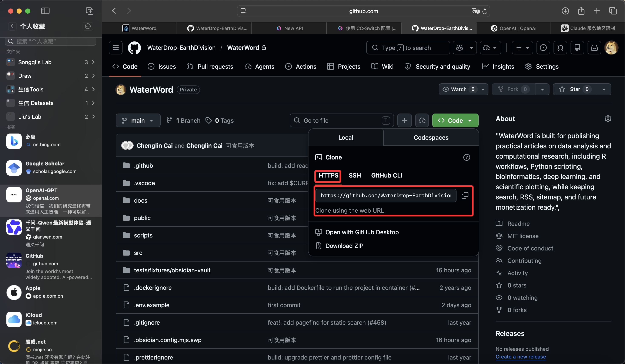This screenshot has width=625, height=364.
Task: Open Copilot chat icon in header
Action: point(459,48)
